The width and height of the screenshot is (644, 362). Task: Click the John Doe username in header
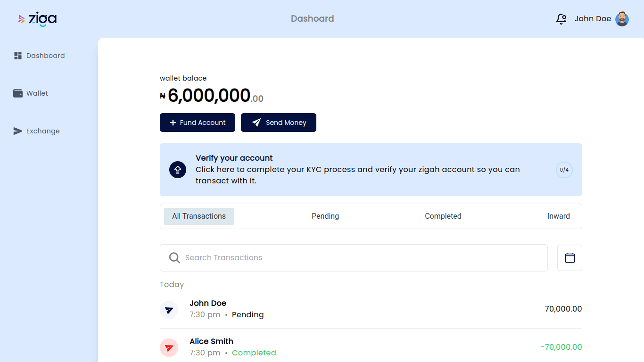click(593, 19)
